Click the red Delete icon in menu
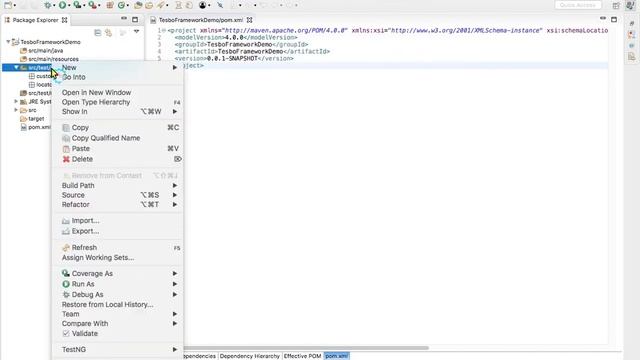Viewport: 640px width, 360px height. point(66,159)
